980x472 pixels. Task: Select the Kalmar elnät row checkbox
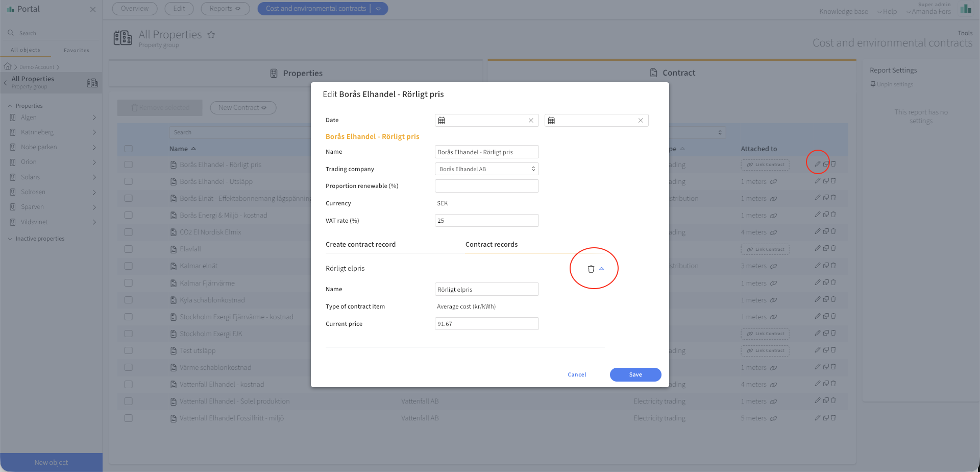point(128,266)
